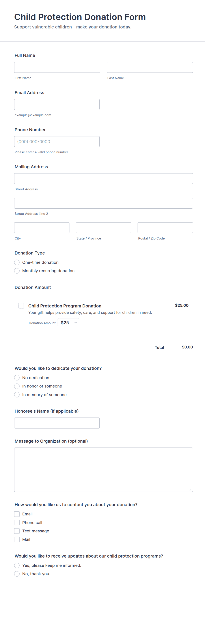Screen dimensions: 205x644
Task: Click the Phone Number input box
Action: (x=57, y=142)
